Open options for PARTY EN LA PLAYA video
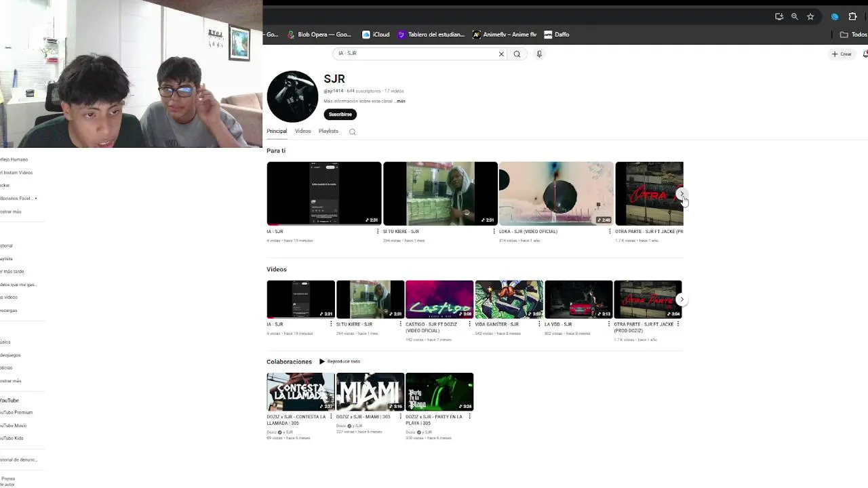868x488 pixels. click(x=470, y=417)
